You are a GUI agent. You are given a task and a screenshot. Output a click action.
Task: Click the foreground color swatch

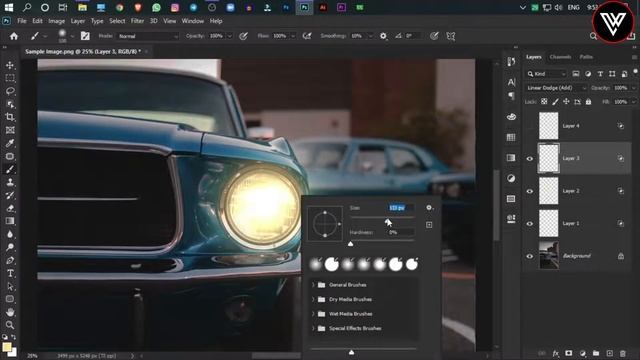point(7,347)
